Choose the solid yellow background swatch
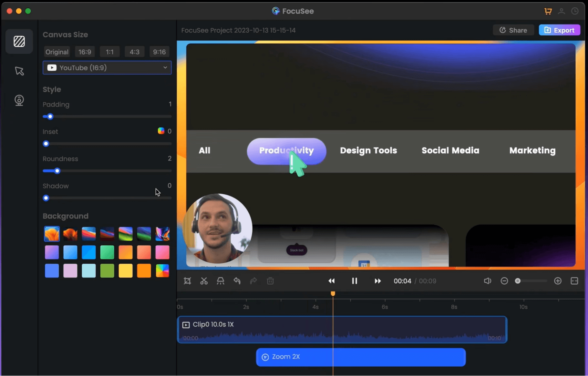The height and width of the screenshot is (376, 588). click(x=126, y=270)
